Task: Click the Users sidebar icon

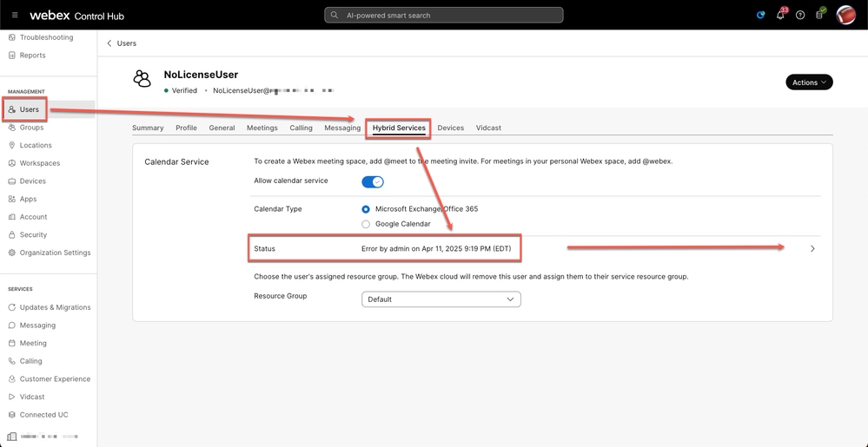Action: coord(11,109)
